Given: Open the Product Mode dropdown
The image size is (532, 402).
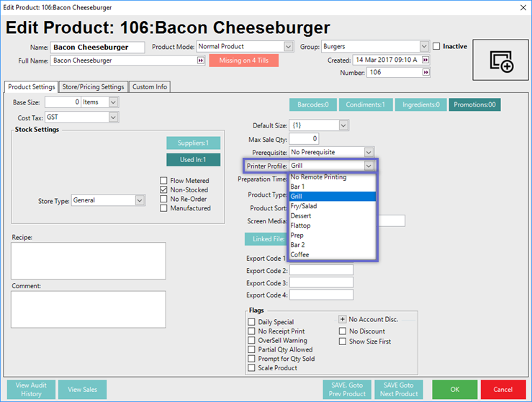Looking at the screenshot, I should 288,47.
